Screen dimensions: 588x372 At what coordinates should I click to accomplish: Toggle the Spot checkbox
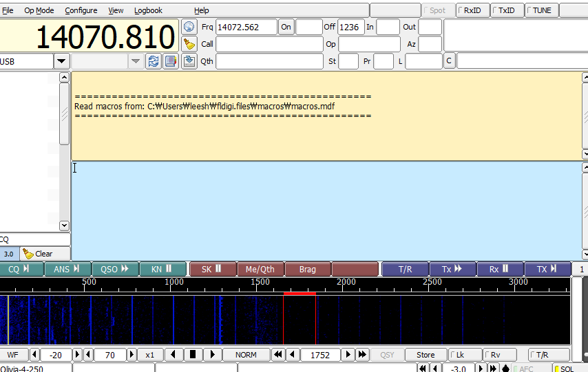tap(438, 10)
